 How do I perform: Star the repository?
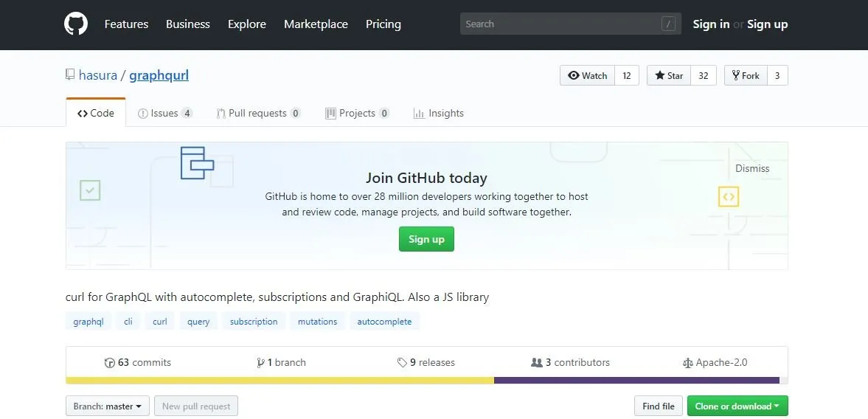point(669,75)
